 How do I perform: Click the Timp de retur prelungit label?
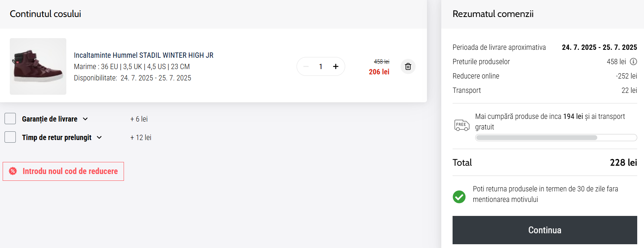tap(57, 137)
